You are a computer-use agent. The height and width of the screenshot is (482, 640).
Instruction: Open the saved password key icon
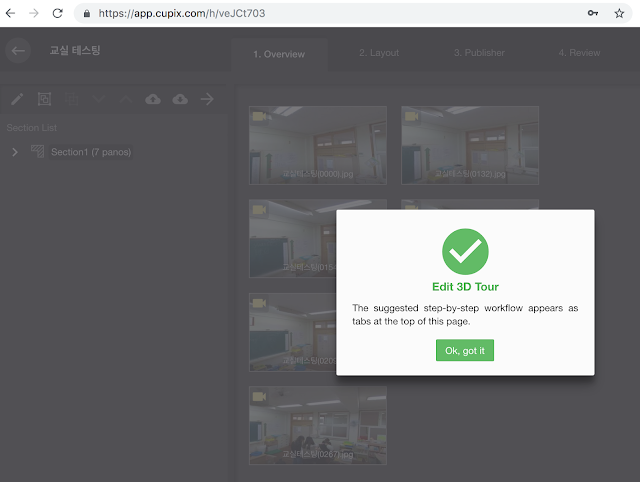tap(593, 13)
